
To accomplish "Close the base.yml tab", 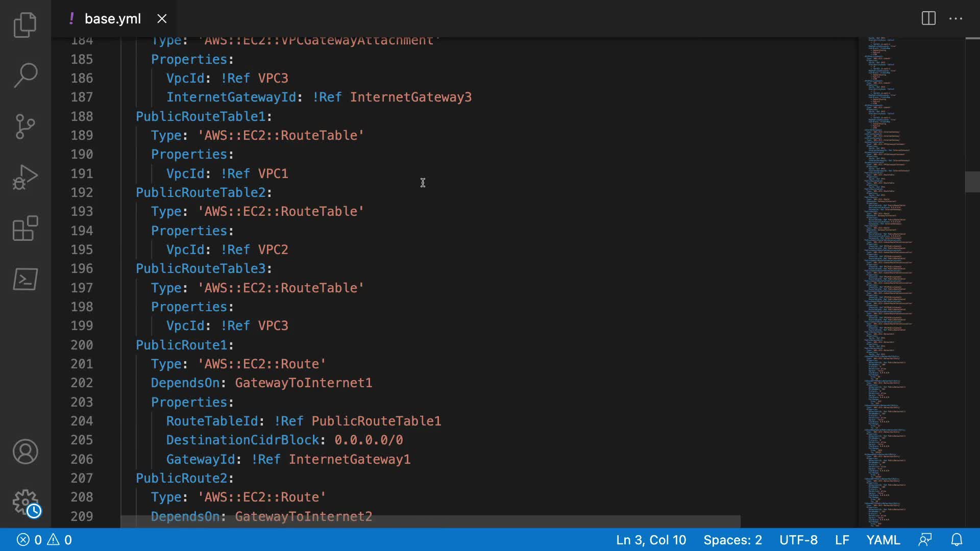I will [162, 19].
